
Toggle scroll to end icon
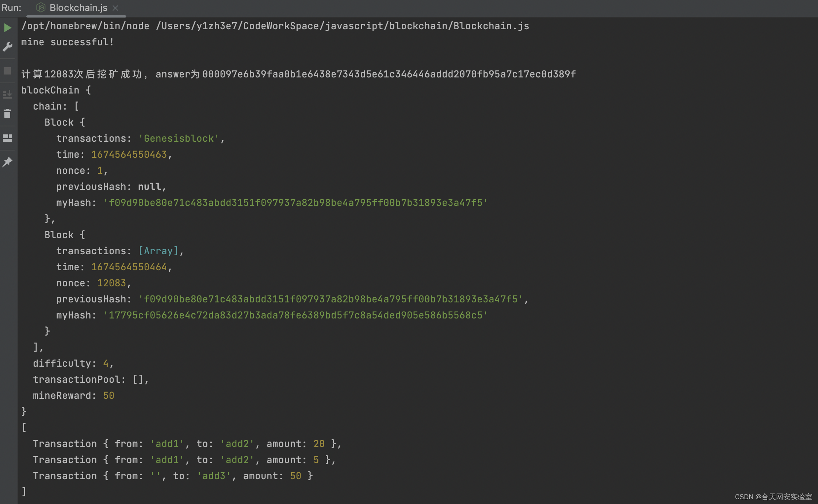7,94
